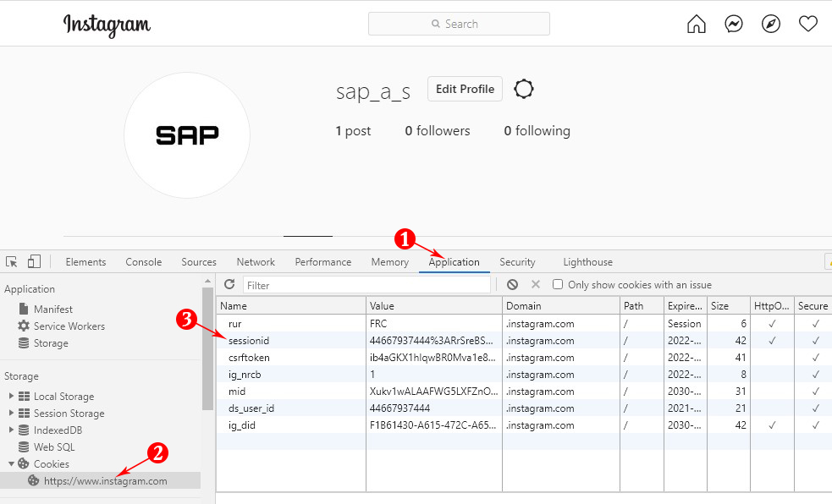Click the Instagram Search field
The height and width of the screenshot is (504, 832).
pyautogui.click(x=459, y=24)
